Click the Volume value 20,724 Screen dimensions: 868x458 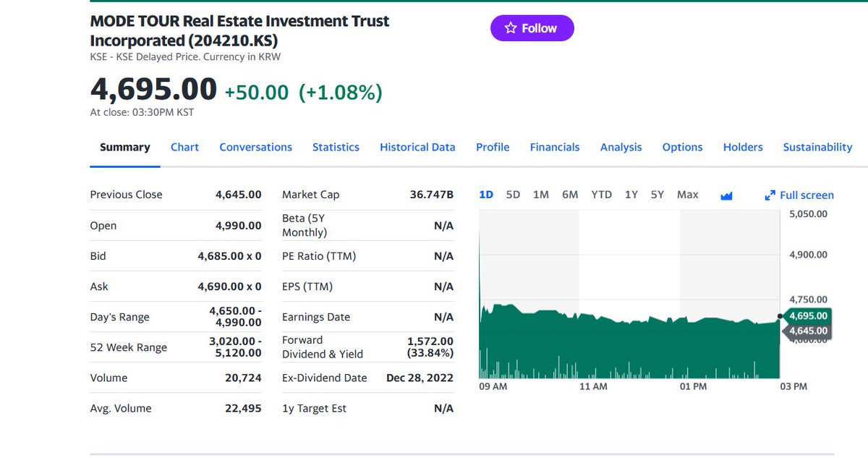pyautogui.click(x=243, y=378)
